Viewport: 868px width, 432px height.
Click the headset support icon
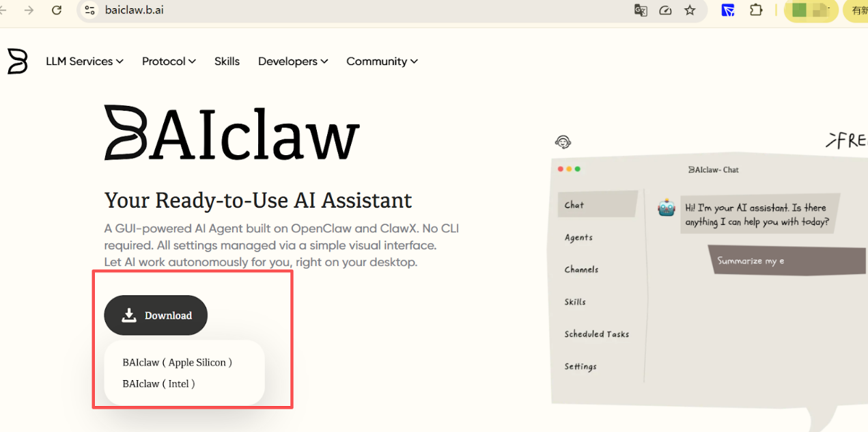click(x=563, y=142)
